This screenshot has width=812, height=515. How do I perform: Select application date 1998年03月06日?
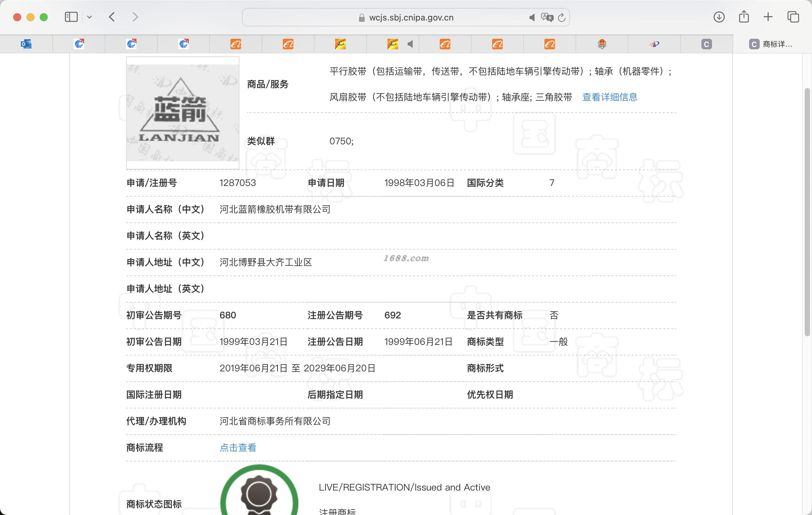tap(419, 183)
